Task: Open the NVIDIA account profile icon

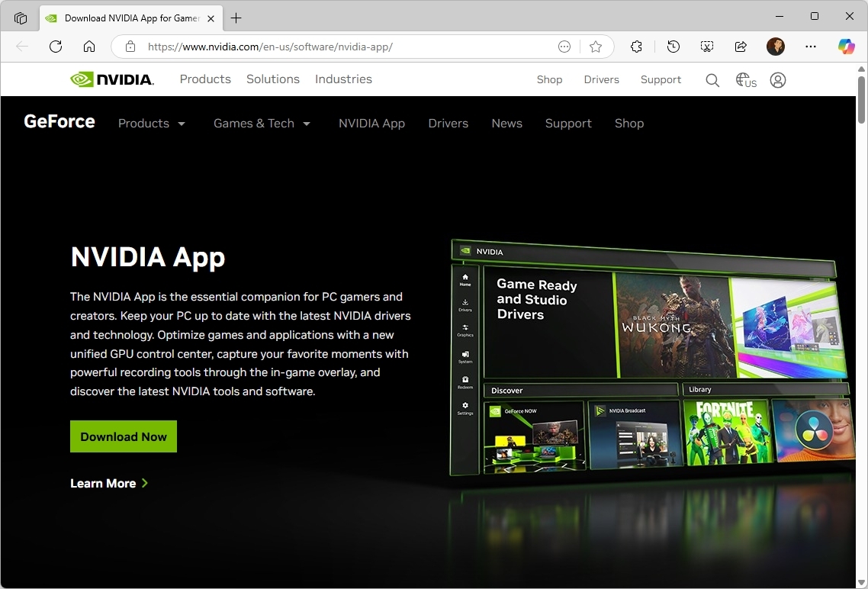Action: (x=778, y=80)
